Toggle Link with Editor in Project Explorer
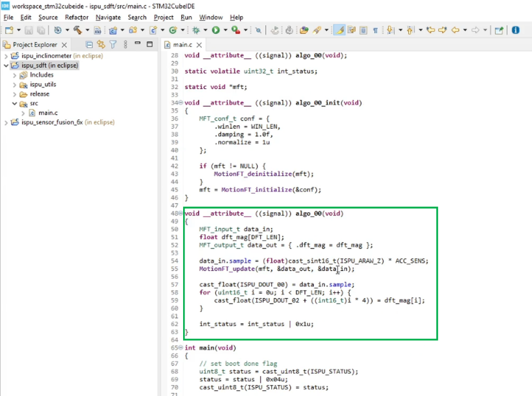 101,44
